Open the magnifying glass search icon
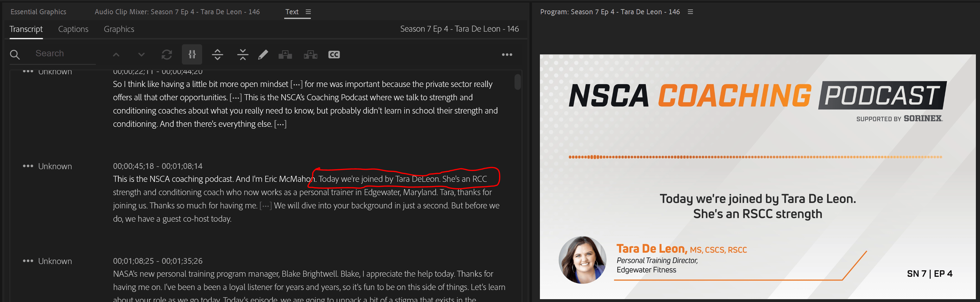This screenshot has height=302, width=980. pyautogui.click(x=15, y=54)
